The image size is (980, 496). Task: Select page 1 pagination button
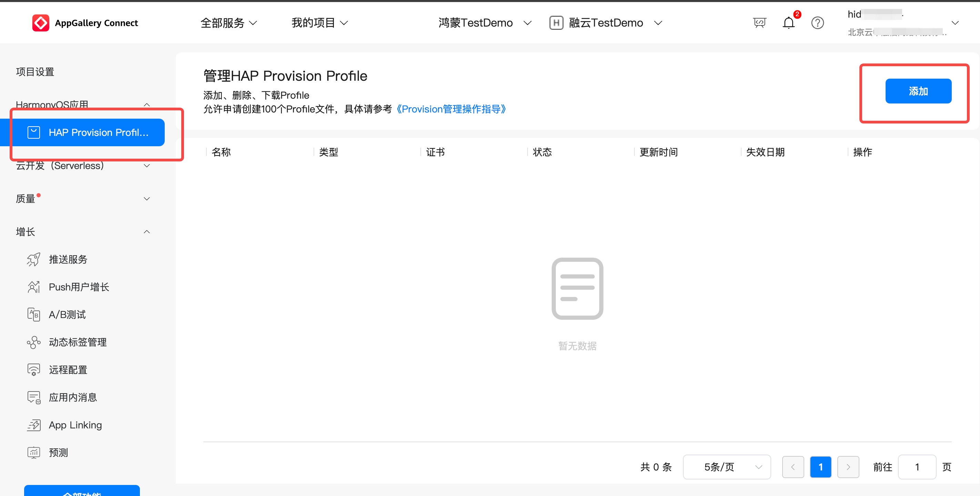[x=820, y=467]
